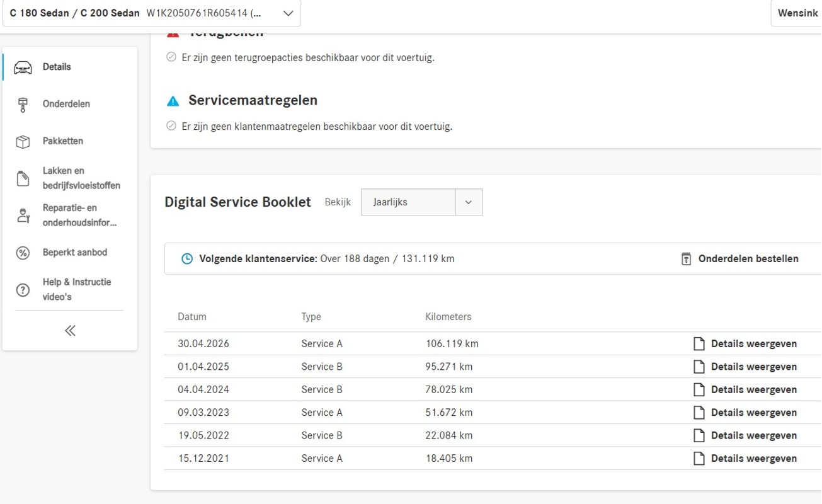Click document icon for 19.05.2022 service

tap(699, 435)
